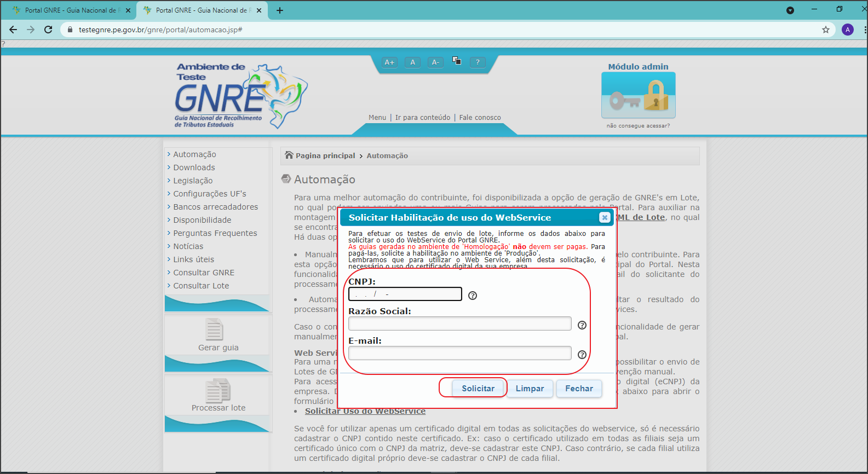The width and height of the screenshot is (868, 474).
Task: Click the Fechar button in the dialog
Action: tap(579, 389)
